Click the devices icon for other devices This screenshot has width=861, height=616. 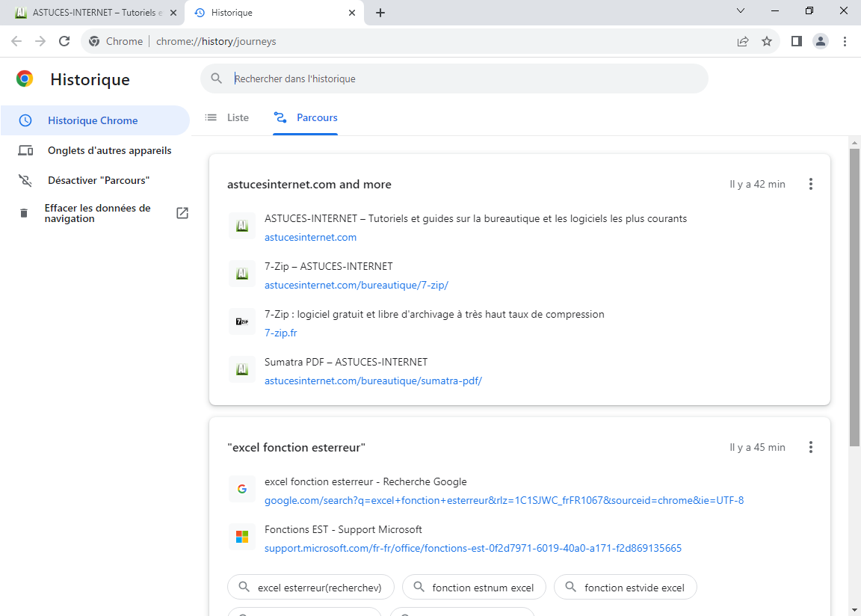coord(25,150)
